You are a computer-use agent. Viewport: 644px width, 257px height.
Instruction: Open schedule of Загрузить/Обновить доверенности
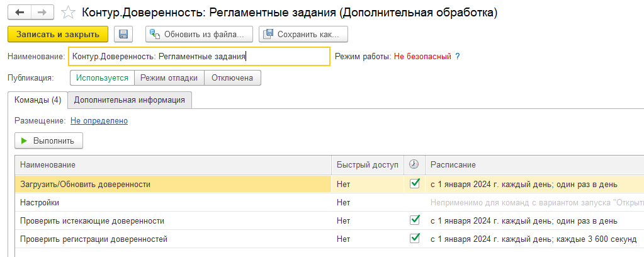pos(524,185)
